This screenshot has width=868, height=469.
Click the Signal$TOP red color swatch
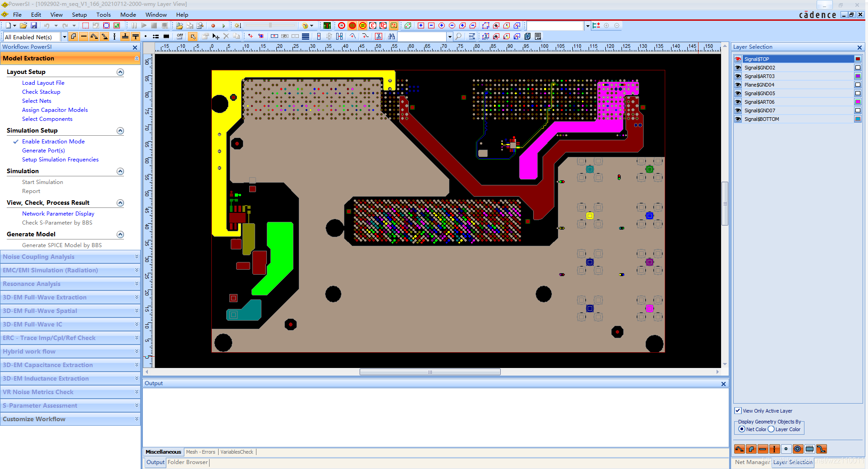tap(858, 59)
